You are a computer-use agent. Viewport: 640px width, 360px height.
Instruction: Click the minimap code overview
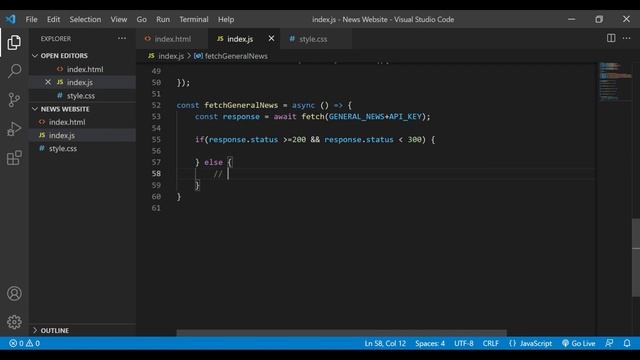pos(615,81)
